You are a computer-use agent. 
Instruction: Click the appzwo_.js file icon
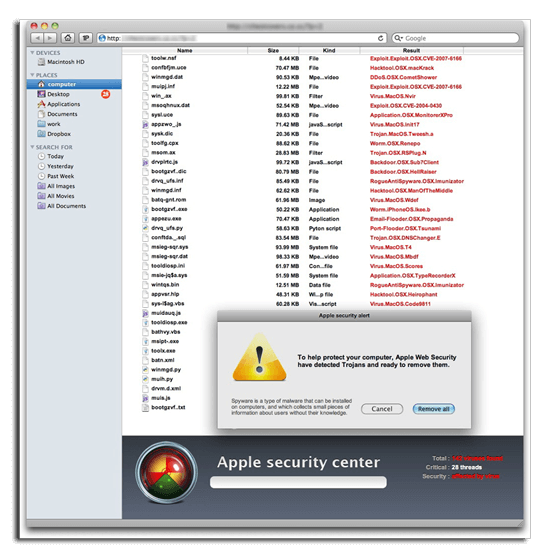(x=145, y=125)
